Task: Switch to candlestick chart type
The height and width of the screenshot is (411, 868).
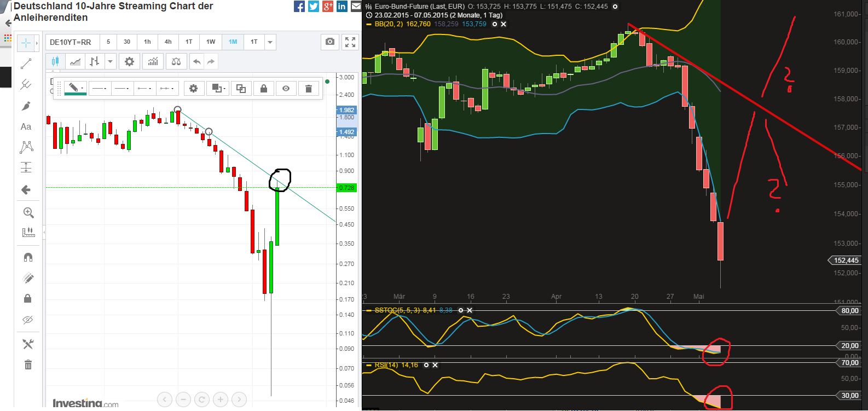Action: pos(55,61)
